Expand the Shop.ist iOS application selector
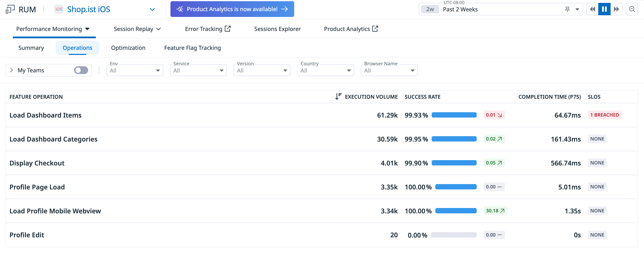This screenshot has width=644, height=254. pyautogui.click(x=152, y=9)
